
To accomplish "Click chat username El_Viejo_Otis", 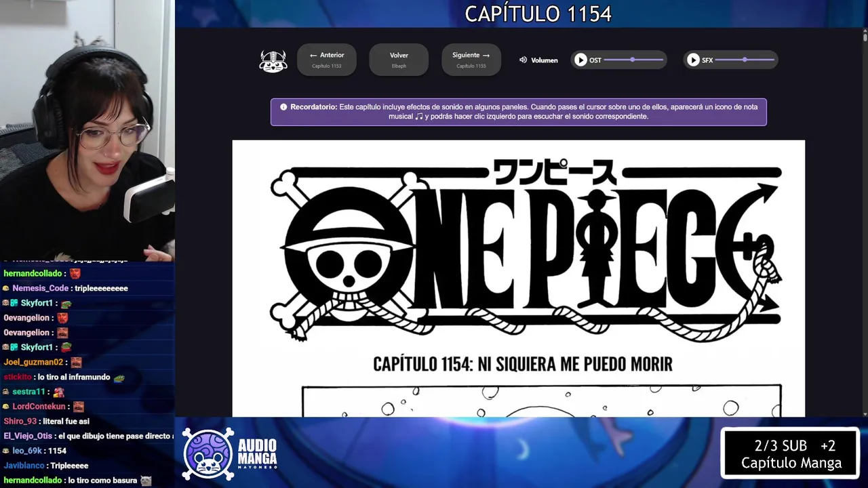I will pyautogui.click(x=28, y=436).
